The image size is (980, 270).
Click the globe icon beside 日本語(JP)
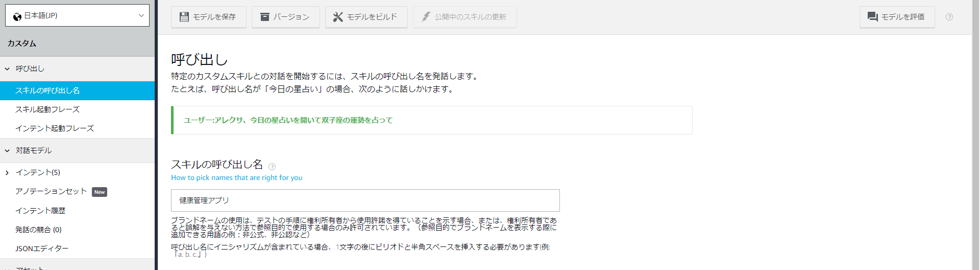(17, 16)
